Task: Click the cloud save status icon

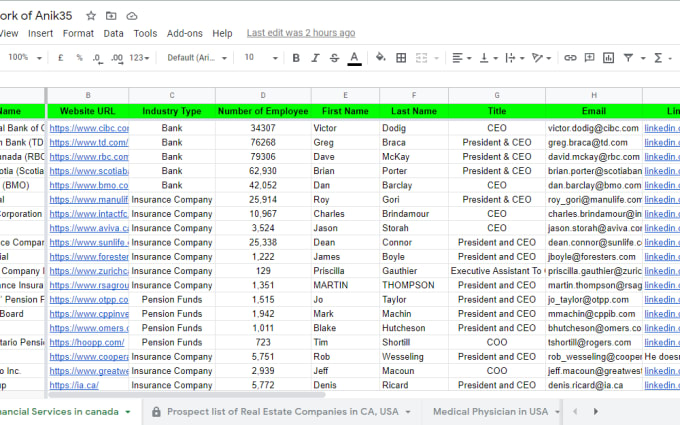Action: click(132, 16)
